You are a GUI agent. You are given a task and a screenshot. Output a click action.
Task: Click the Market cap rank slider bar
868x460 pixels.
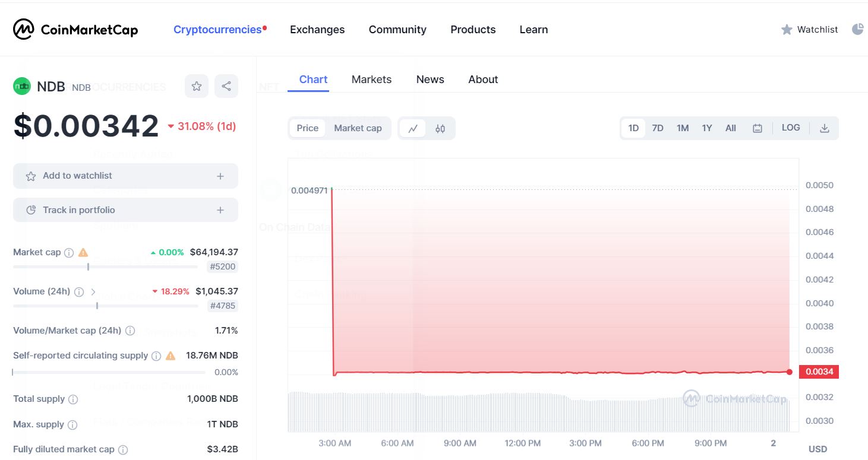tap(105, 267)
